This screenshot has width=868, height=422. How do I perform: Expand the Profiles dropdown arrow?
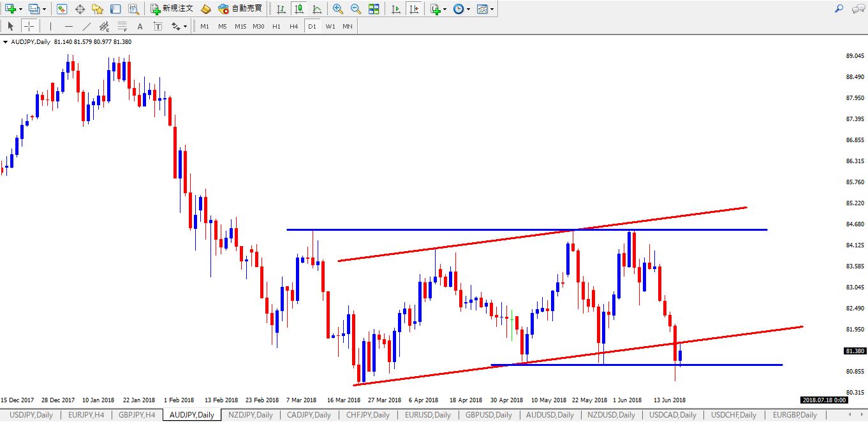(x=44, y=9)
